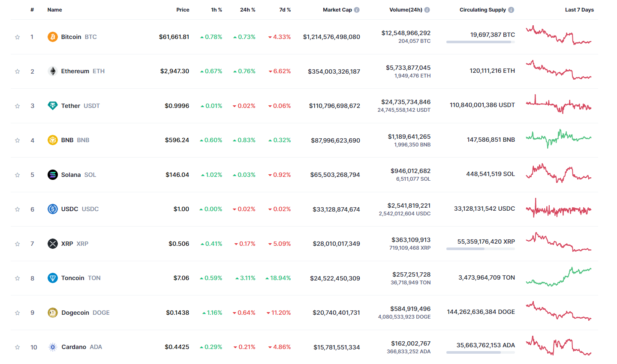
Task: Click Ethereum's price $2,947.30
Action: click(175, 71)
